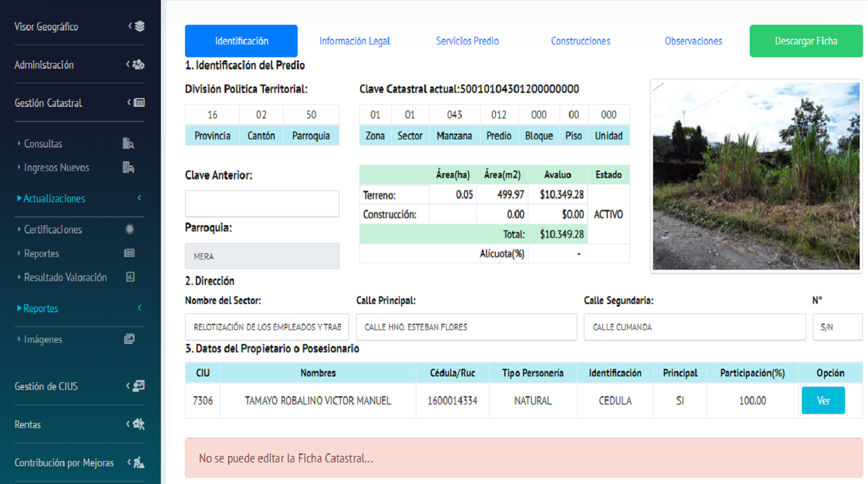Click the Visor Geográfico layers icon
Viewport: 868px width, 484px height.
click(140, 27)
